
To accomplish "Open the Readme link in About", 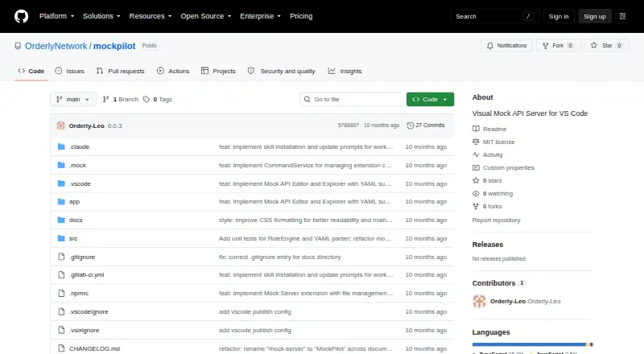I will [x=489, y=129].
